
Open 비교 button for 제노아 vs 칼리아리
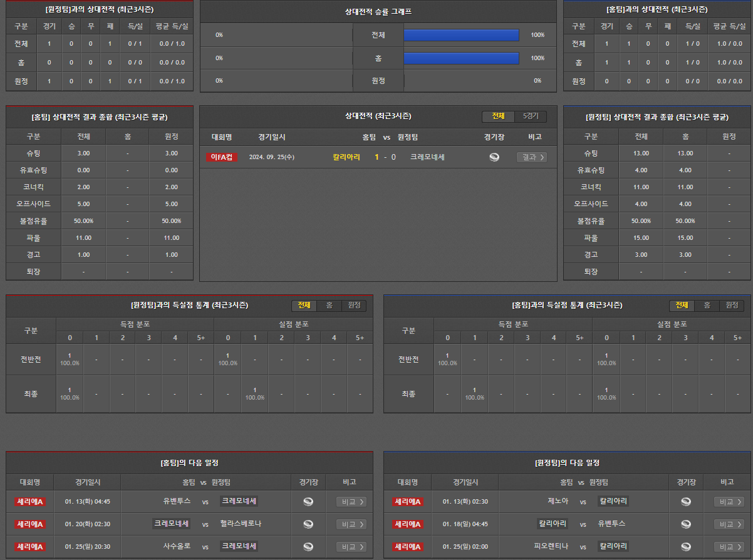pyautogui.click(x=729, y=501)
